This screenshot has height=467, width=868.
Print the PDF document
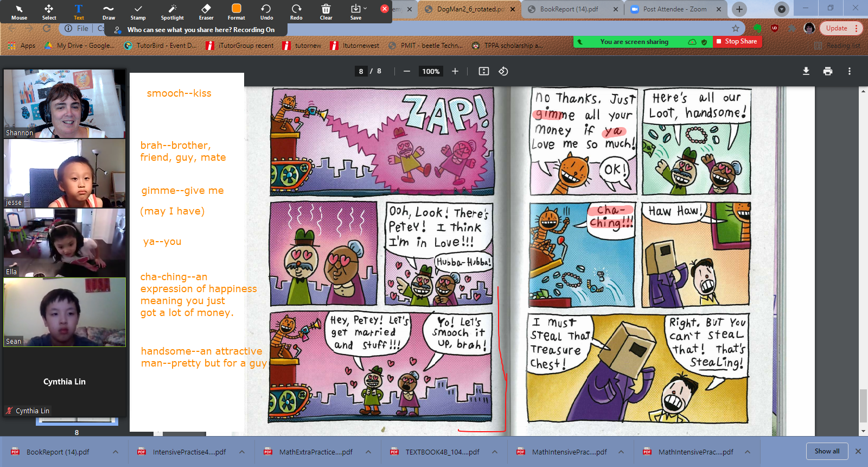(x=828, y=71)
